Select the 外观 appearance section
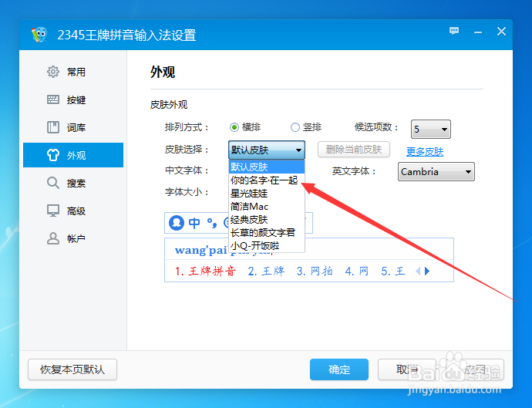This screenshot has width=532, height=408. click(73, 155)
